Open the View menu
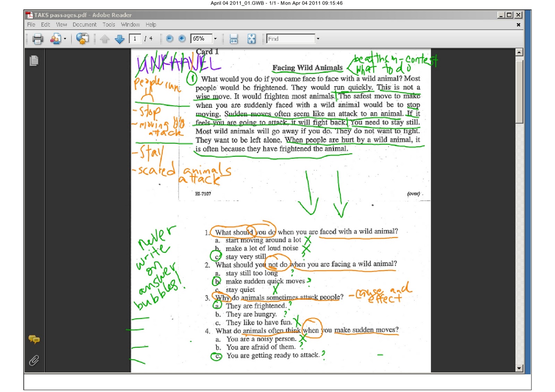 pyautogui.click(x=61, y=25)
